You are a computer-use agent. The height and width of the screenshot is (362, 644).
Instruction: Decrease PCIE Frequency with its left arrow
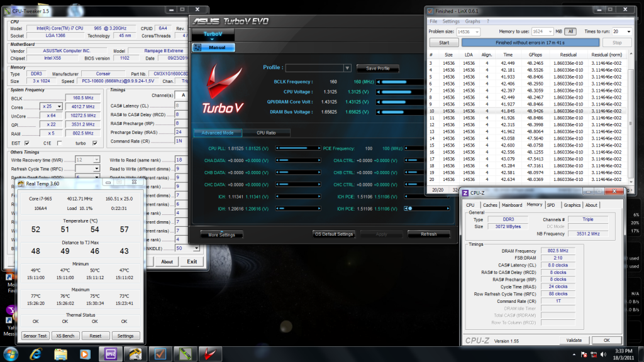pyautogui.click(x=406, y=148)
